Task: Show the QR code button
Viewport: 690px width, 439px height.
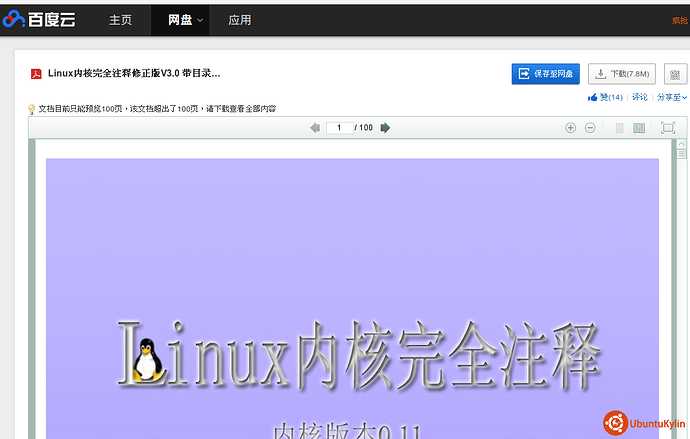Action: pyautogui.click(x=675, y=74)
